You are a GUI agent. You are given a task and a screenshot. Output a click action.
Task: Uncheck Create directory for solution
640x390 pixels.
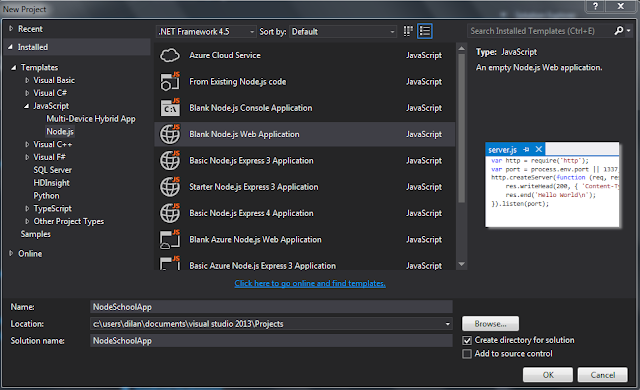467,340
